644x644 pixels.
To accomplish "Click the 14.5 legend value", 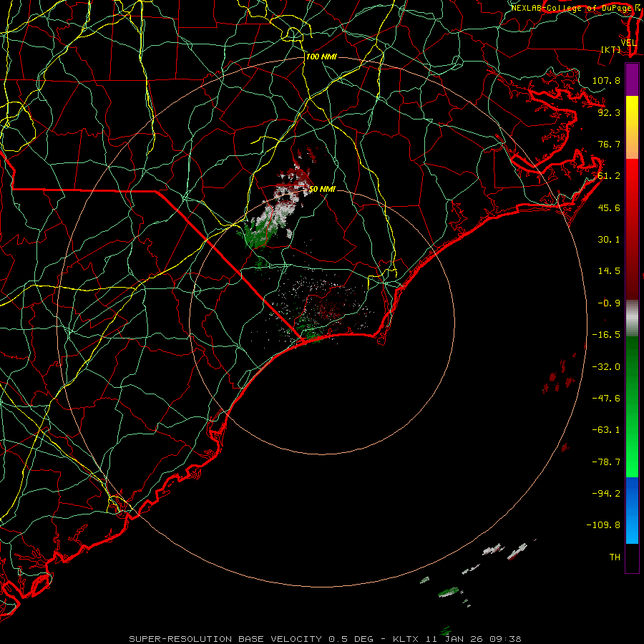I will (x=609, y=271).
